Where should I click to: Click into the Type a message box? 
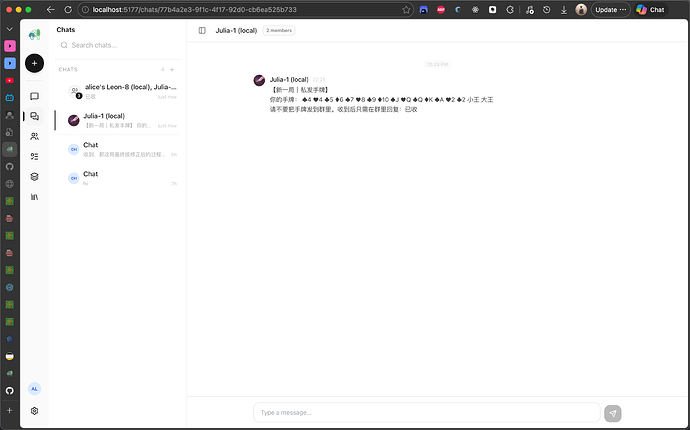426,412
